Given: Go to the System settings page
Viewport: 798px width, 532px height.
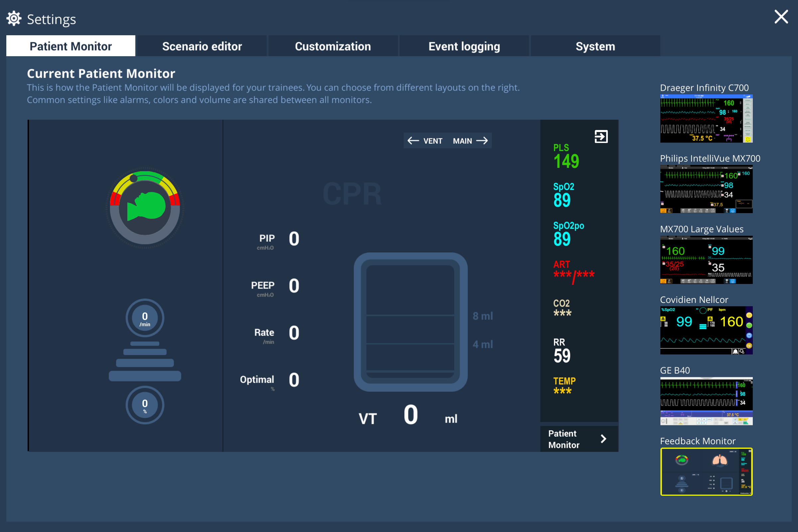Looking at the screenshot, I should pyautogui.click(x=595, y=46).
